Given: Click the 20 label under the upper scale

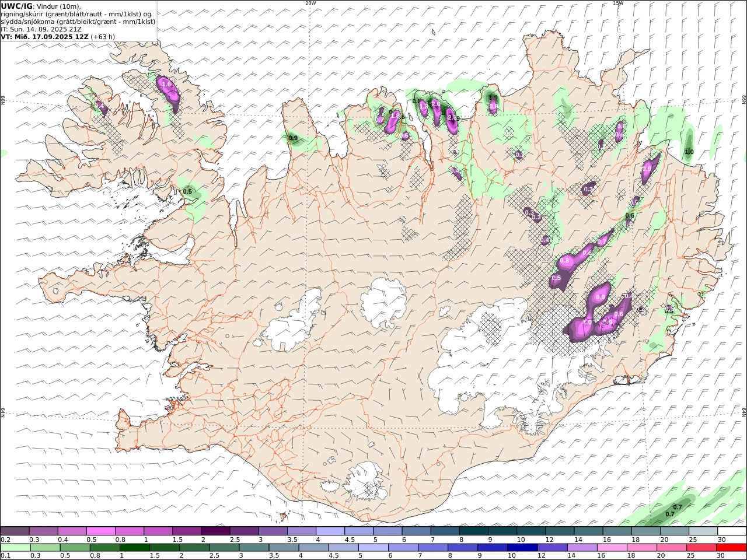Looking at the screenshot, I should point(665,540).
